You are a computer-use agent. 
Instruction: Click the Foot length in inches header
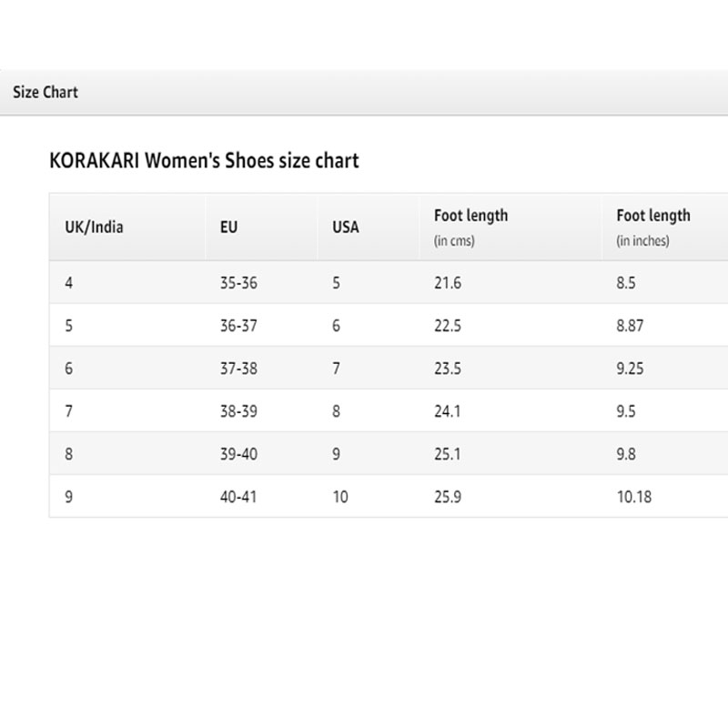(x=653, y=227)
